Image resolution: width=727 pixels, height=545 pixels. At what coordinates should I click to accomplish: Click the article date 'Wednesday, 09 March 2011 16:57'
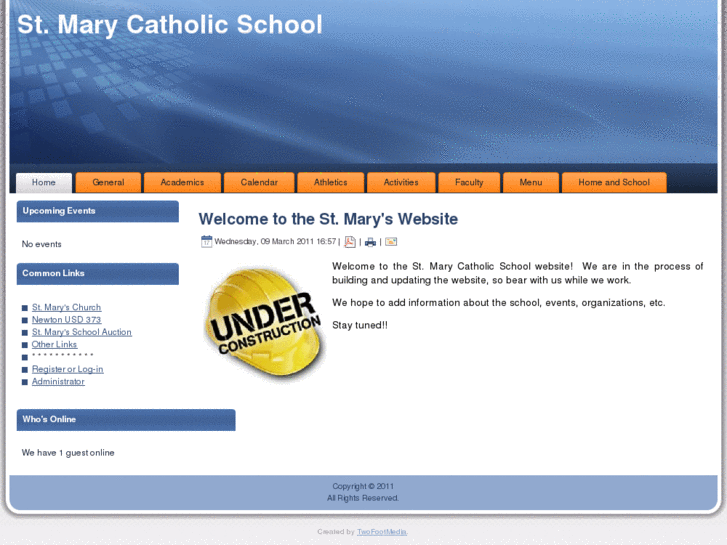pos(275,241)
